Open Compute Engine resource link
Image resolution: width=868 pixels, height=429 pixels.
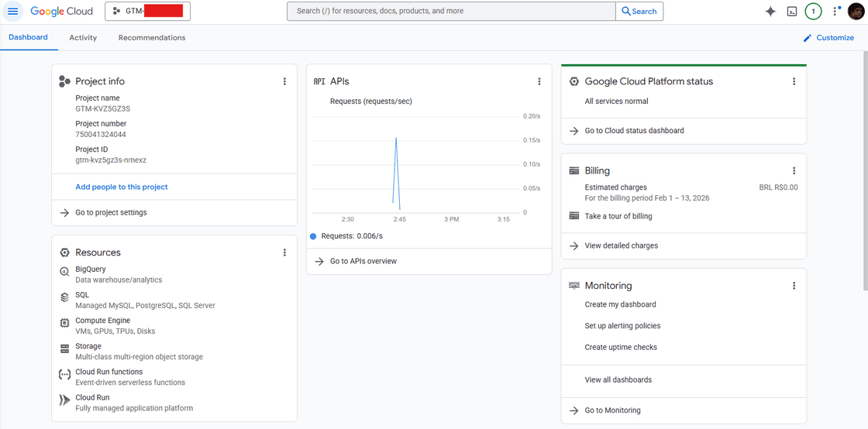(x=103, y=321)
